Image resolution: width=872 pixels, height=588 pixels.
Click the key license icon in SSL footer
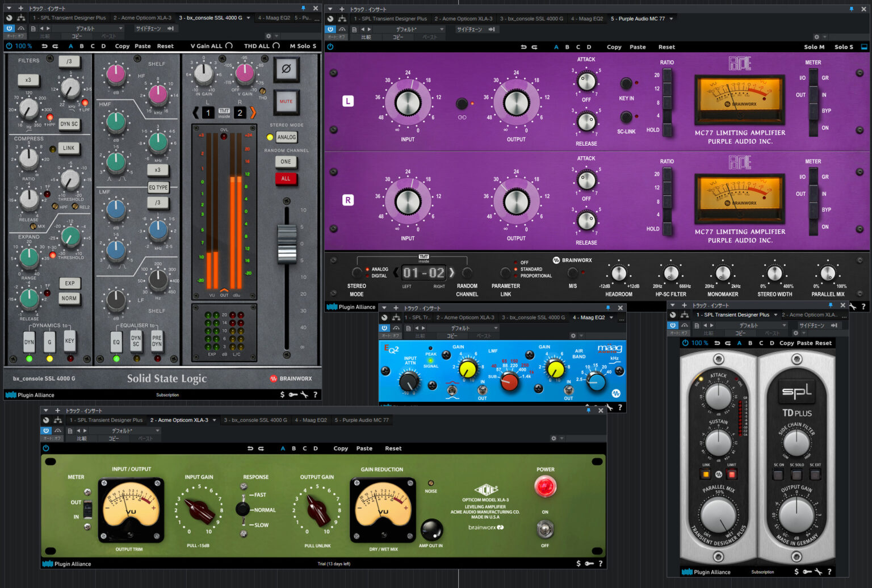click(293, 394)
